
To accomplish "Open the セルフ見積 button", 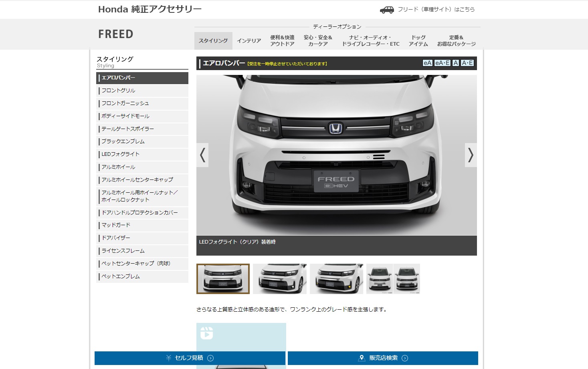I will (190, 358).
